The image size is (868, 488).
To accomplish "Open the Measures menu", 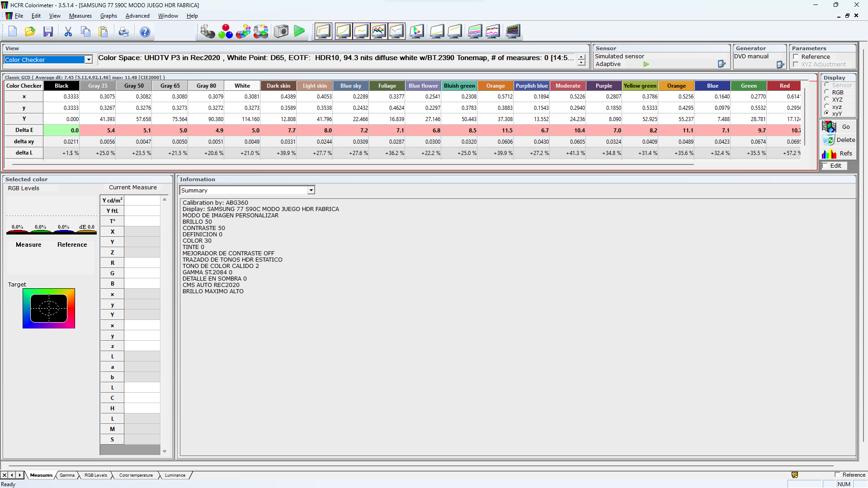I will point(80,16).
